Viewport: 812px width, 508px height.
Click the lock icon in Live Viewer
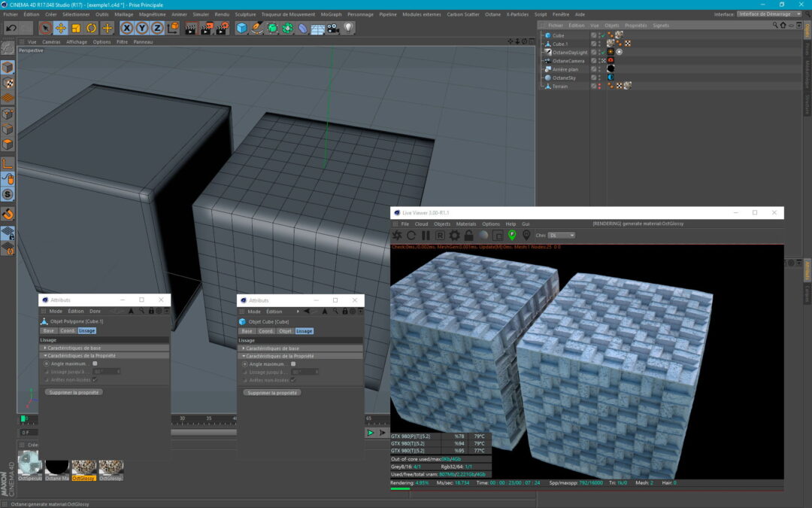(468, 236)
